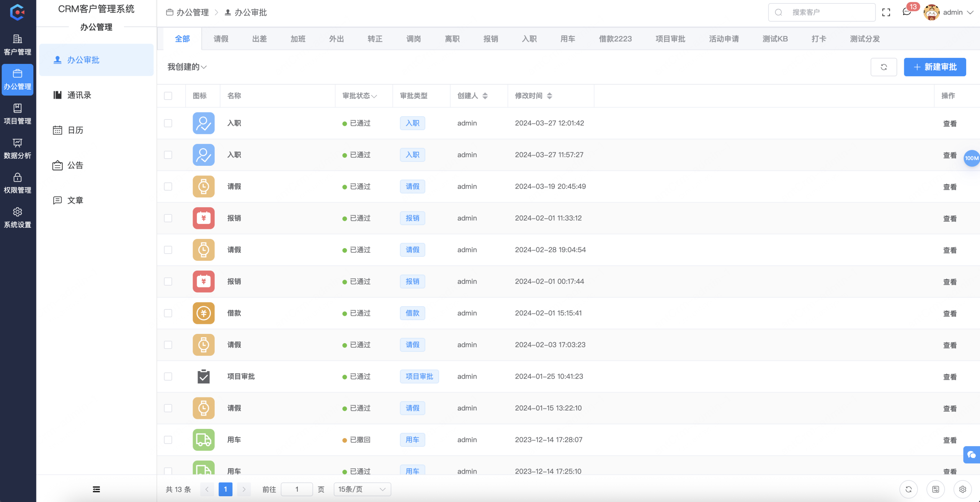
Task: Check the first 入职 row checkbox
Action: click(x=168, y=123)
